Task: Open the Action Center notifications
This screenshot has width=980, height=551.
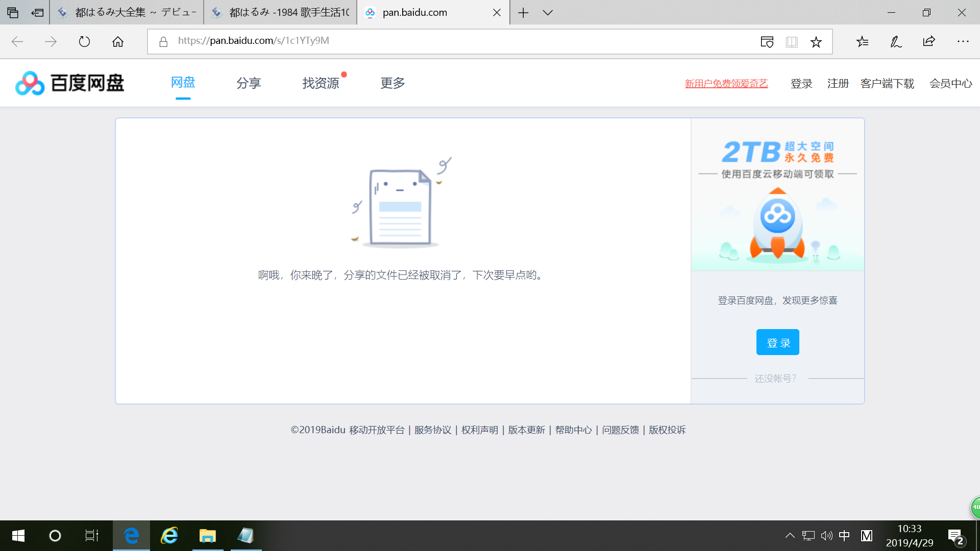Action: pyautogui.click(x=955, y=536)
